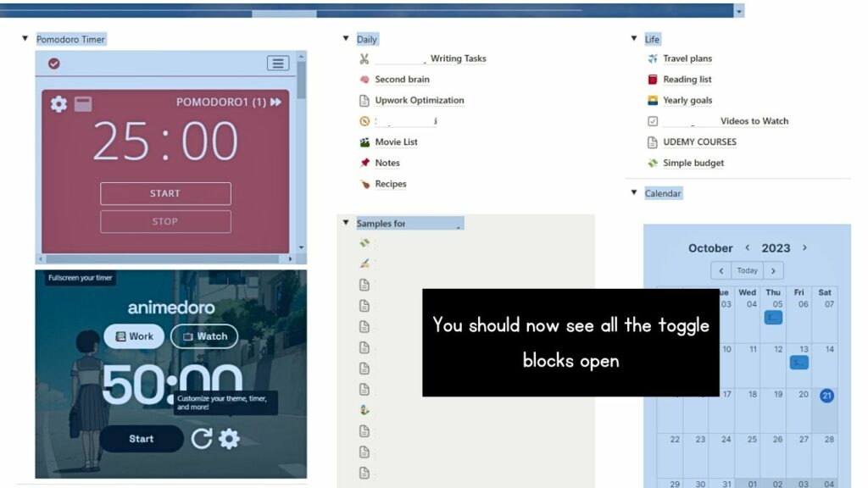Click the Second brain icon

tap(365, 79)
